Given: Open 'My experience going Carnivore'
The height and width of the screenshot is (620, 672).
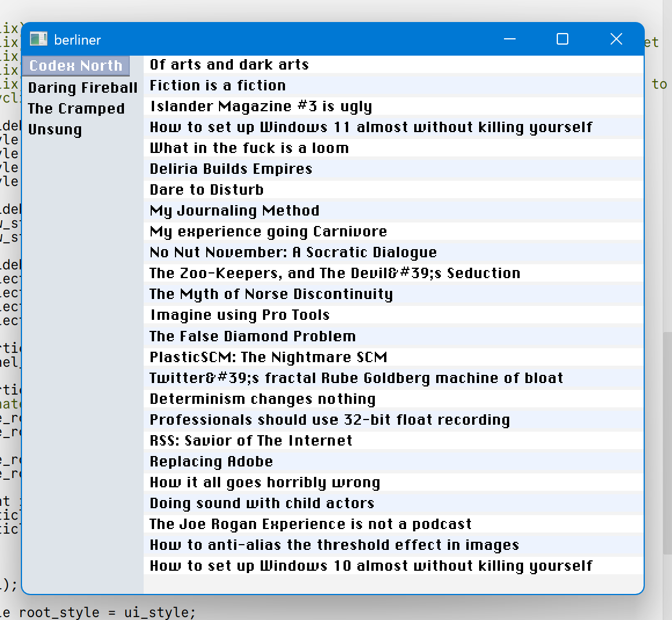Looking at the screenshot, I should pos(268,231).
